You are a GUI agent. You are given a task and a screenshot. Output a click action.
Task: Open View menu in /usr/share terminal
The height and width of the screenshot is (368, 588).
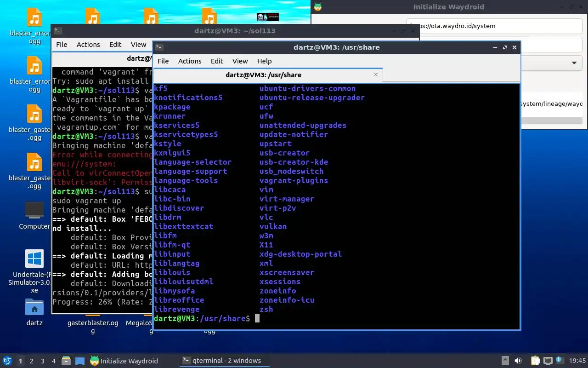click(240, 61)
